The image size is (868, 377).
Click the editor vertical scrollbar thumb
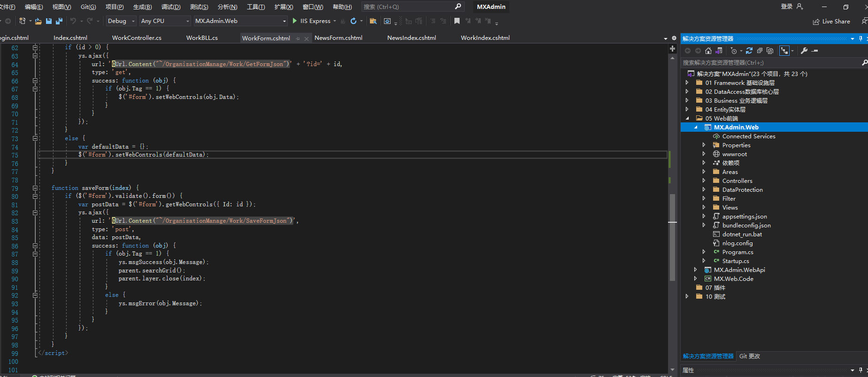[672, 237]
